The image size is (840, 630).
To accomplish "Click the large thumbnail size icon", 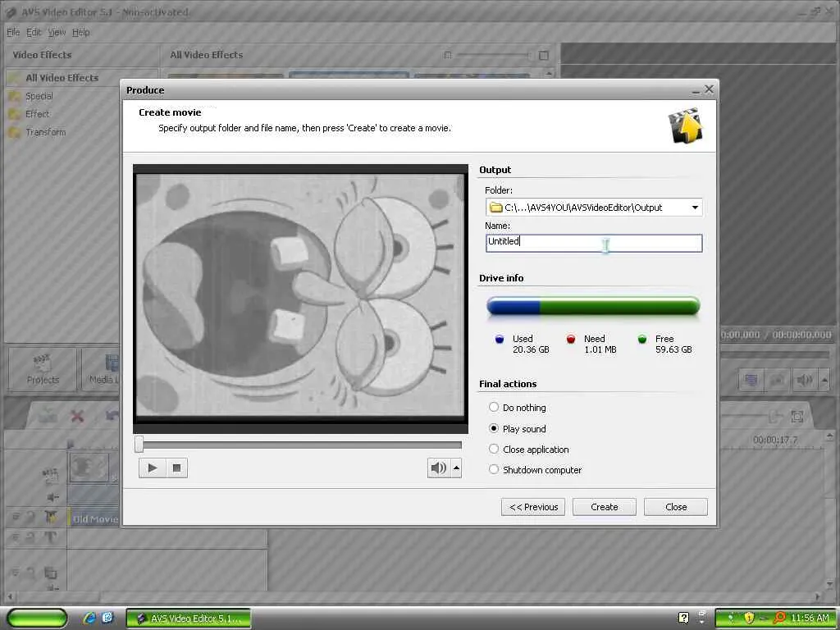I will (x=544, y=55).
